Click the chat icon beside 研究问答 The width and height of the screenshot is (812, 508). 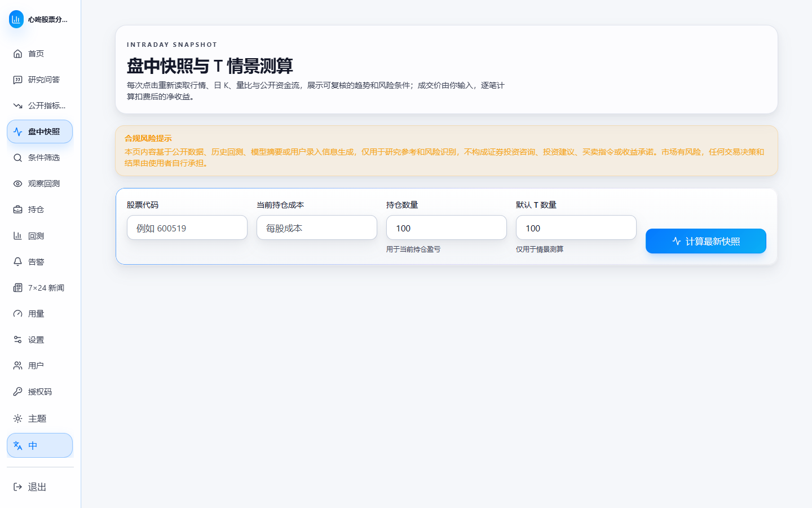coord(18,80)
